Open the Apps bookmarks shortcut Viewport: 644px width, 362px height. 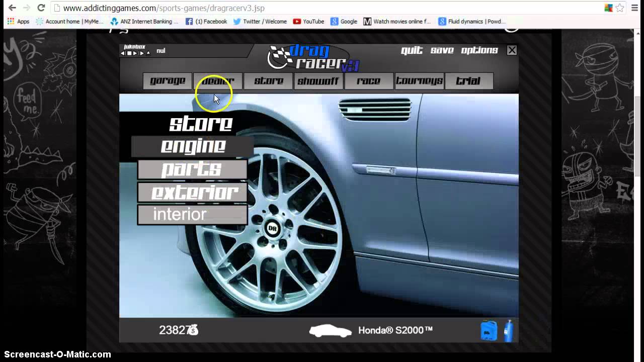pyautogui.click(x=19, y=22)
